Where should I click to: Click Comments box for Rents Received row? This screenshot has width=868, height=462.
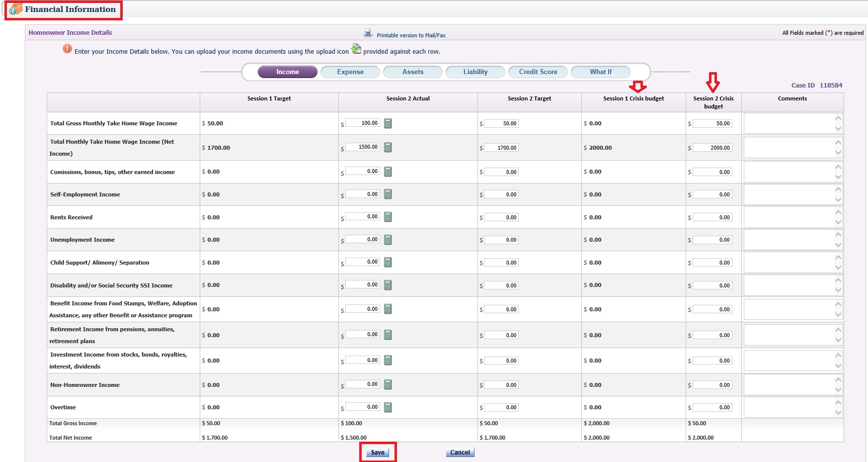(x=793, y=217)
